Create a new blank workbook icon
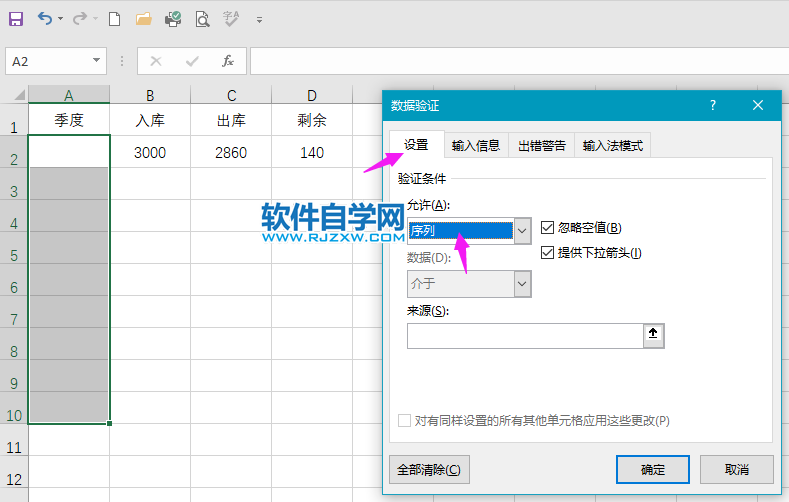 point(115,19)
